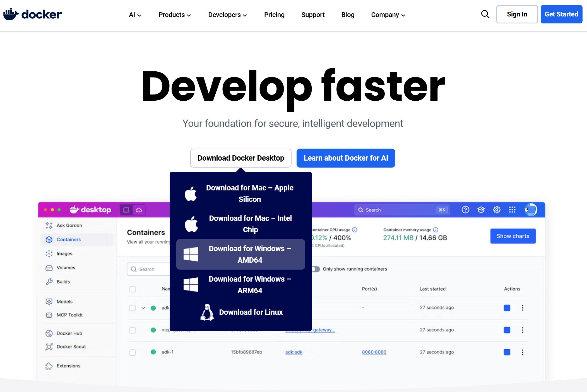Click the Docker logo in header
Image resolution: width=587 pixels, height=392 pixels.
pyautogui.click(x=32, y=14)
